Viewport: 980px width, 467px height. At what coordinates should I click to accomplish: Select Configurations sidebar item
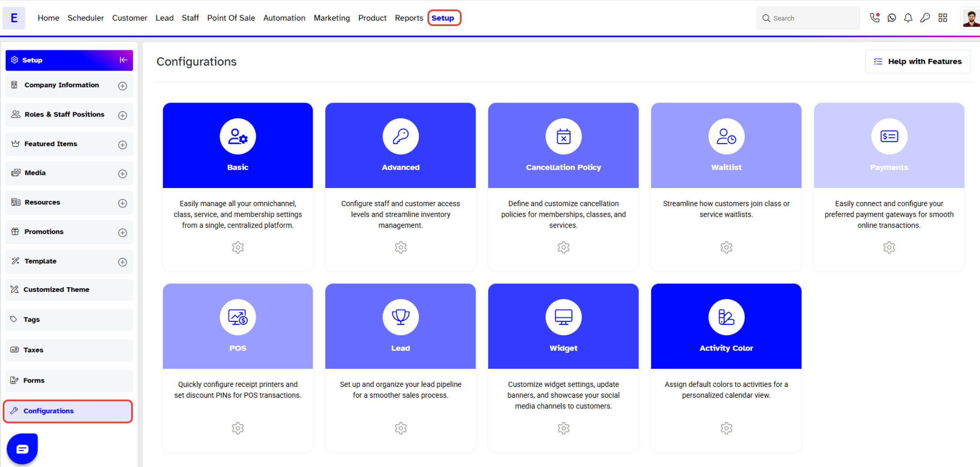coord(68,411)
